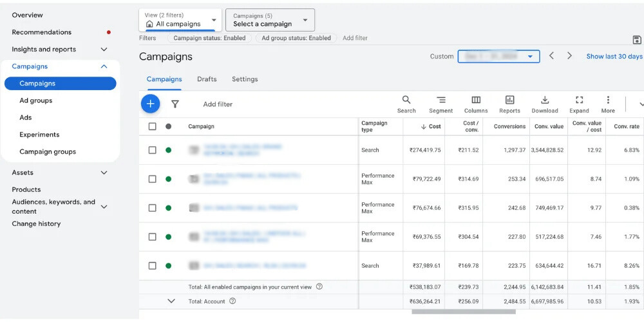
Task: Click the Search magnifier icon in toolbar
Action: click(406, 104)
